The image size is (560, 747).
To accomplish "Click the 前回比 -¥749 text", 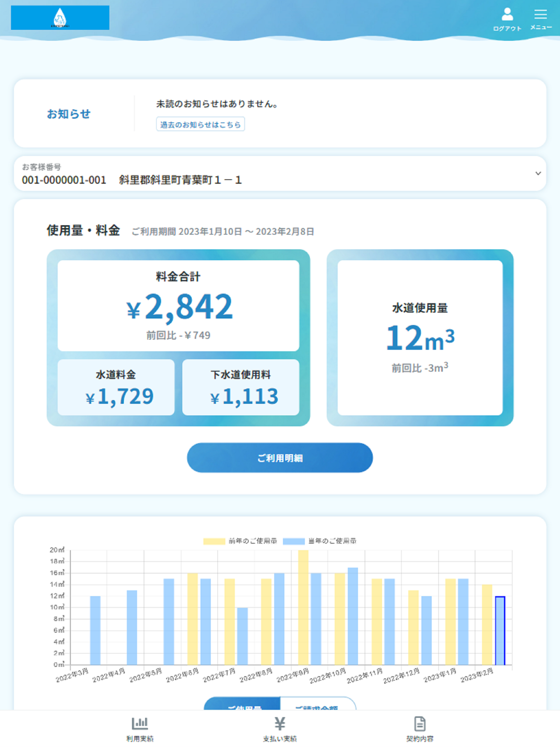I will [x=178, y=335].
